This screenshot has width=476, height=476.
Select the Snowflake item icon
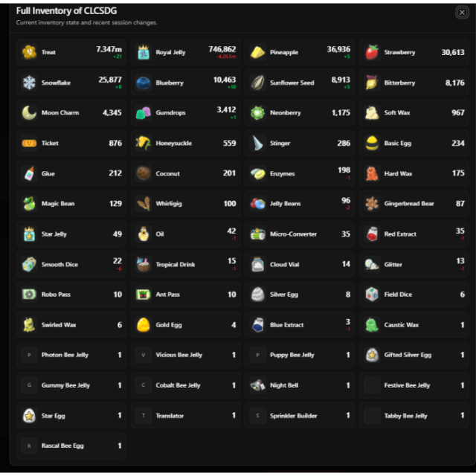pyautogui.click(x=29, y=83)
